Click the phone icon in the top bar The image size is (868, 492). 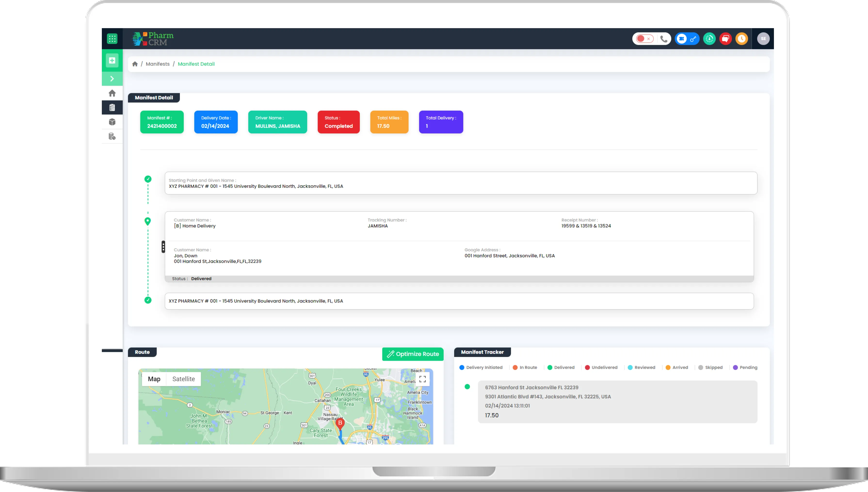pos(663,39)
